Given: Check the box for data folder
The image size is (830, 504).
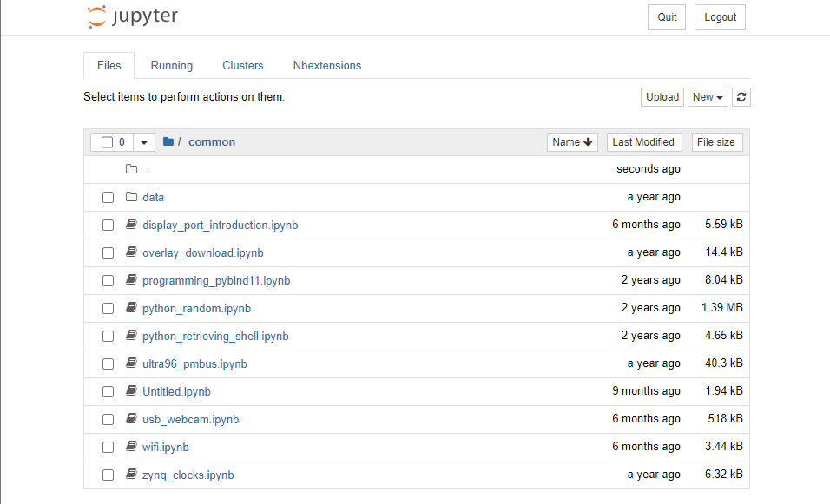Looking at the screenshot, I should 108,197.
